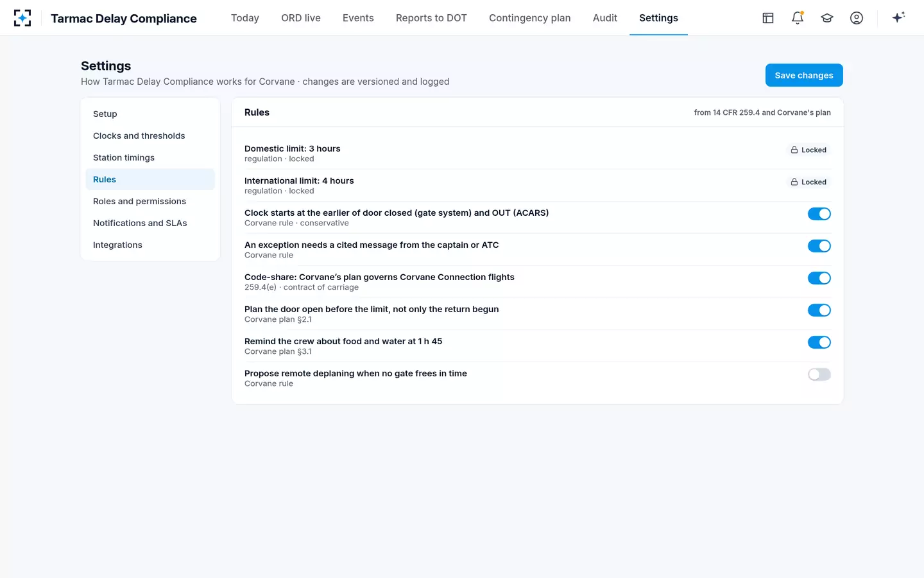Toggle Clock starts at earlier of door closed
The image size is (924, 578).
click(819, 214)
